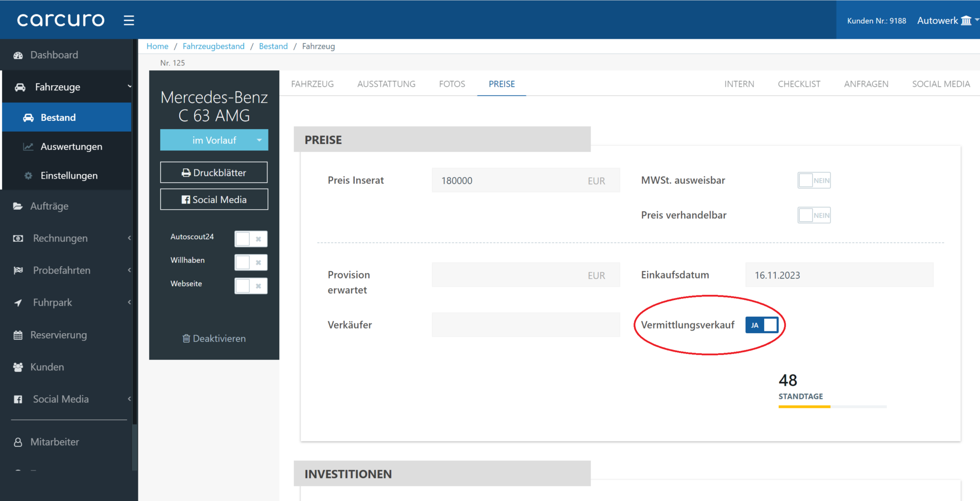
Task: Click Deaktivieren link
Action: coord(214,339)
